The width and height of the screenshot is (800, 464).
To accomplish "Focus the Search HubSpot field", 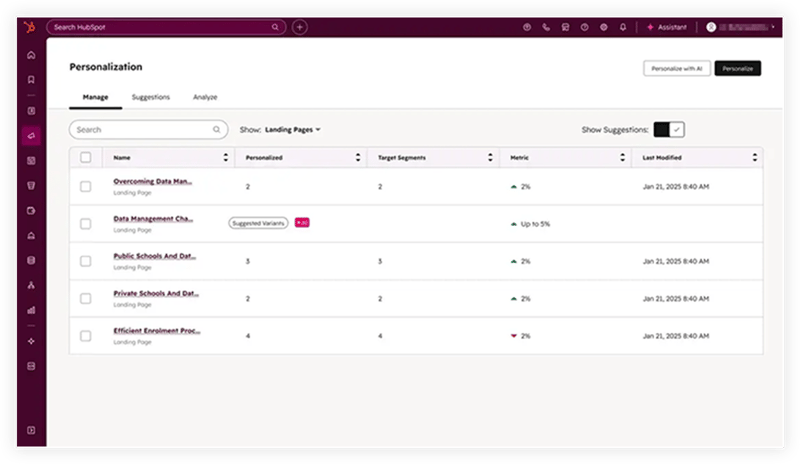I will 166,27.
